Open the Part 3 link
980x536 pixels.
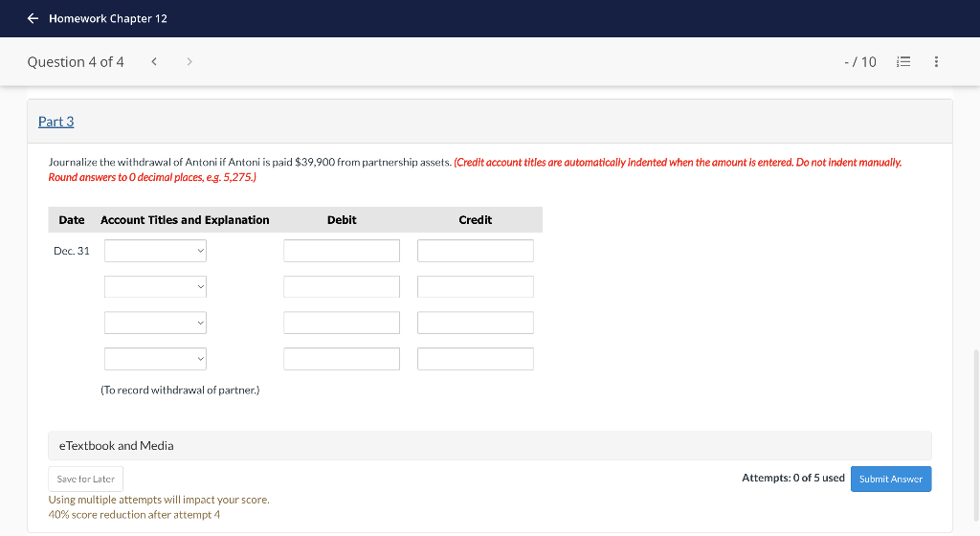56,122
